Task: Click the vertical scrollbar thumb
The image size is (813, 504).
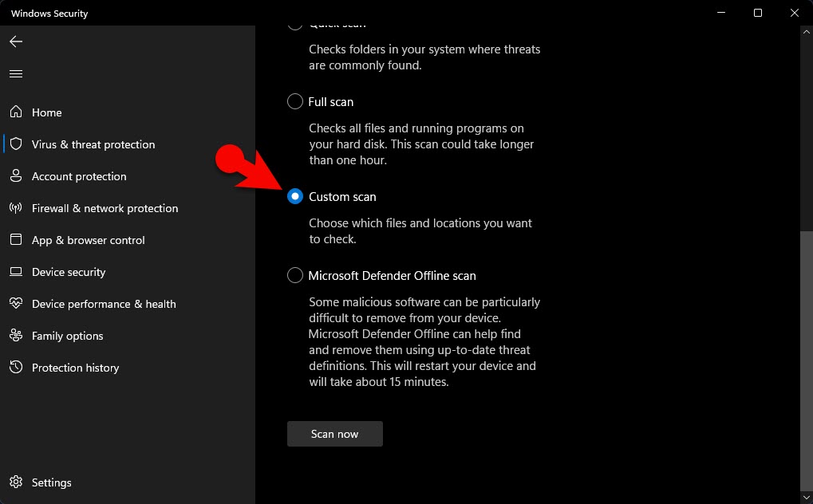Action: pyautogui.click(x=804, y=359)
